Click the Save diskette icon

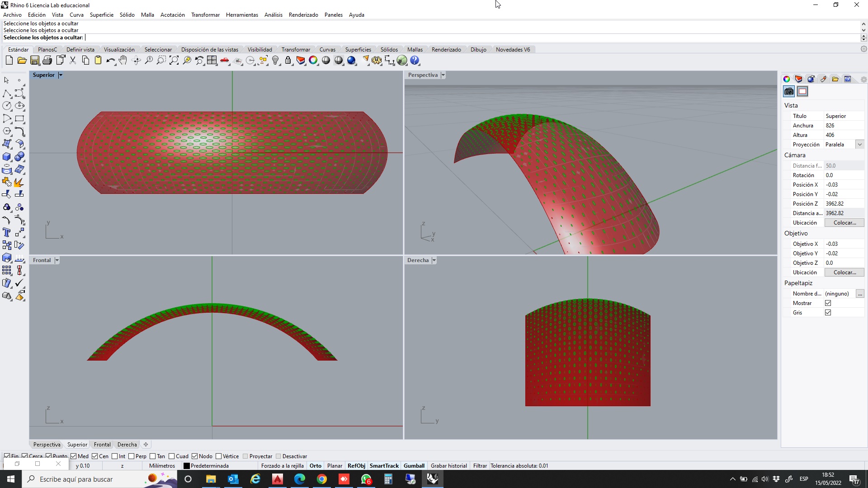[34, 61]
